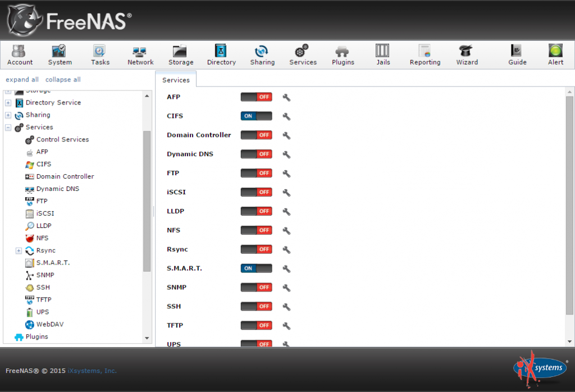
Task: Open SSH configuration using its wrench icon
Action: coord(286,306)
